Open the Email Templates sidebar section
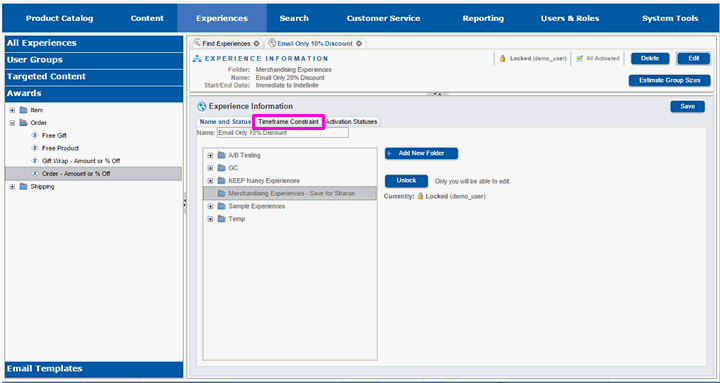 click(94, 369)
